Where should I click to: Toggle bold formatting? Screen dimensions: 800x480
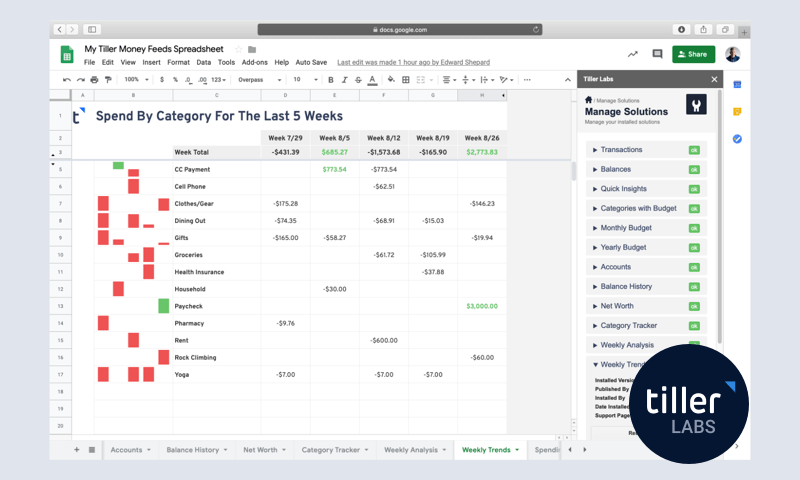331,80
